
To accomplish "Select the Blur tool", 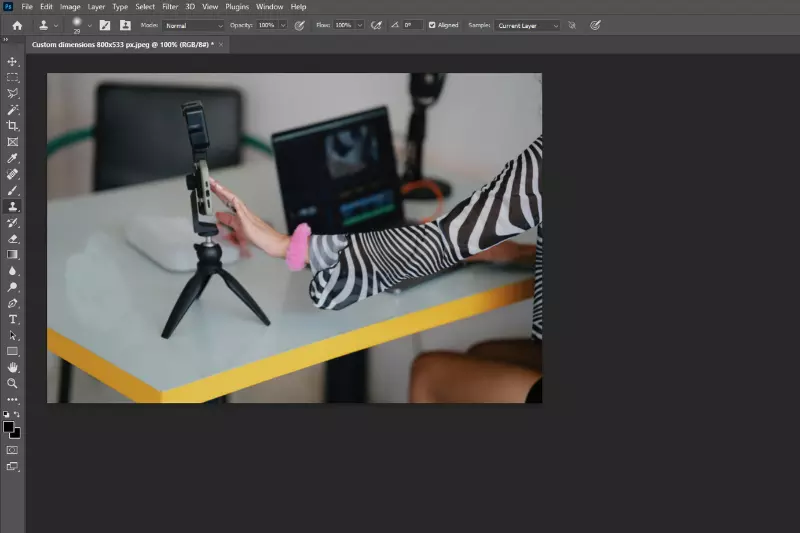I will click(12, 271).
